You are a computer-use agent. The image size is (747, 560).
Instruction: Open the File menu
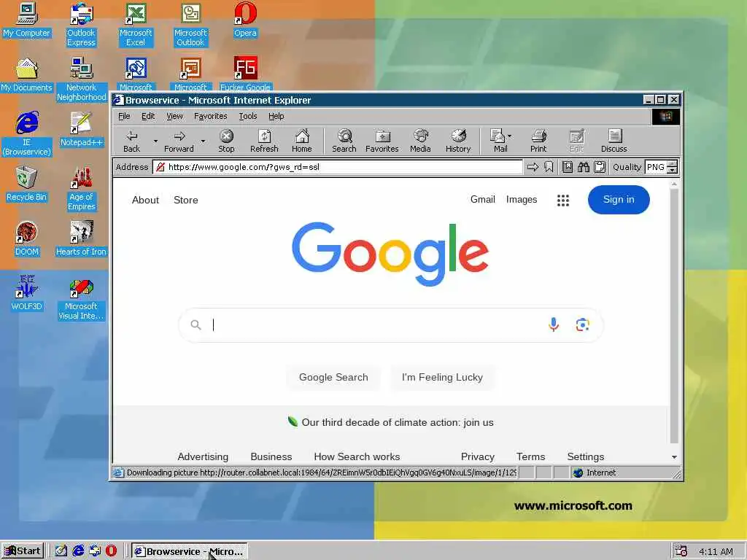tap(124, 116)
